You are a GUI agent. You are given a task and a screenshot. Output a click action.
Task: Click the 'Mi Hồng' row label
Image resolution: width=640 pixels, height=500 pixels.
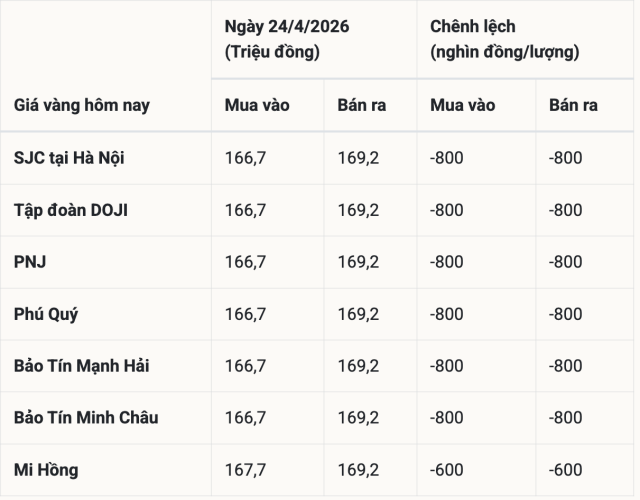click(x=46, y=470)
